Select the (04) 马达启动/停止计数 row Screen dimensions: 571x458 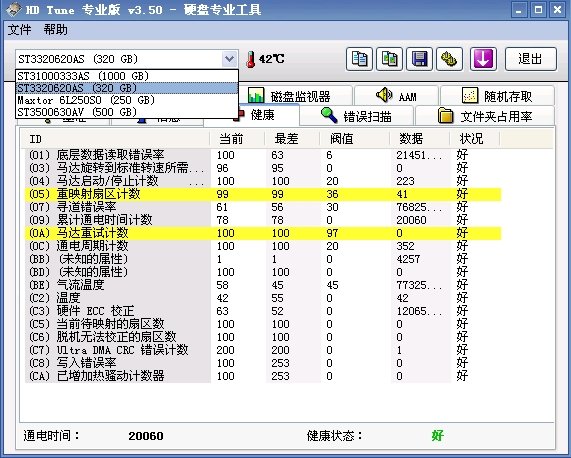(263, 181)
